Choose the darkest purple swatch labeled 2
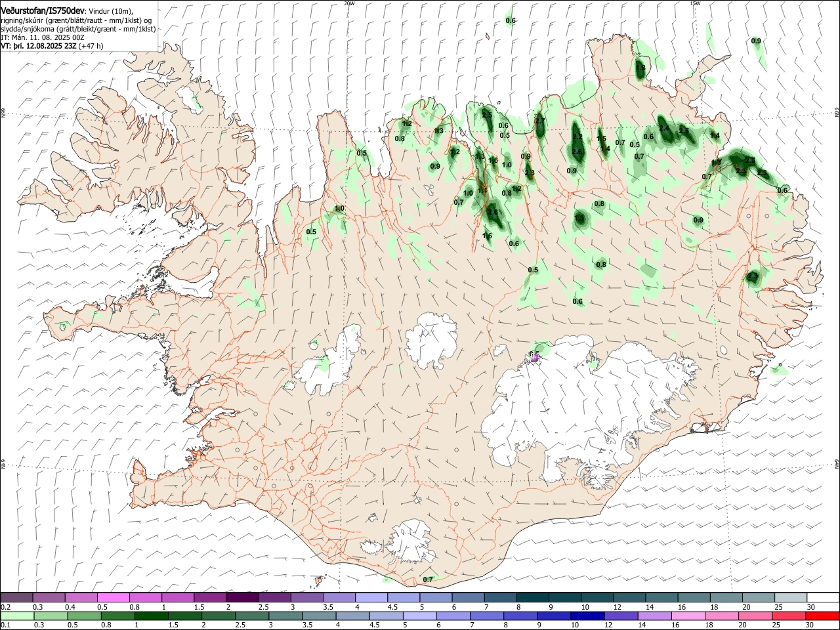This screenshot has width=840, height=630. point(242,598)
